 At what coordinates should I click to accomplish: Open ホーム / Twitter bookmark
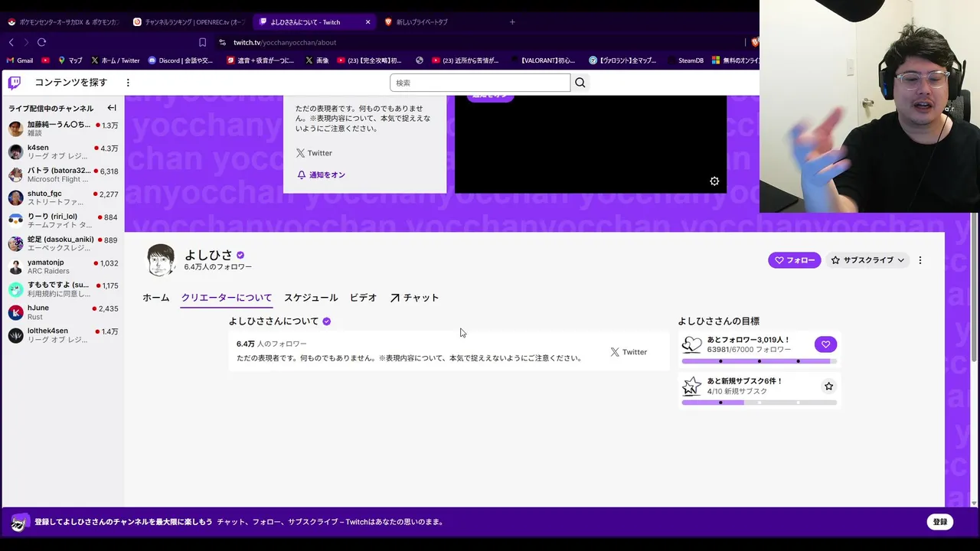115,60
